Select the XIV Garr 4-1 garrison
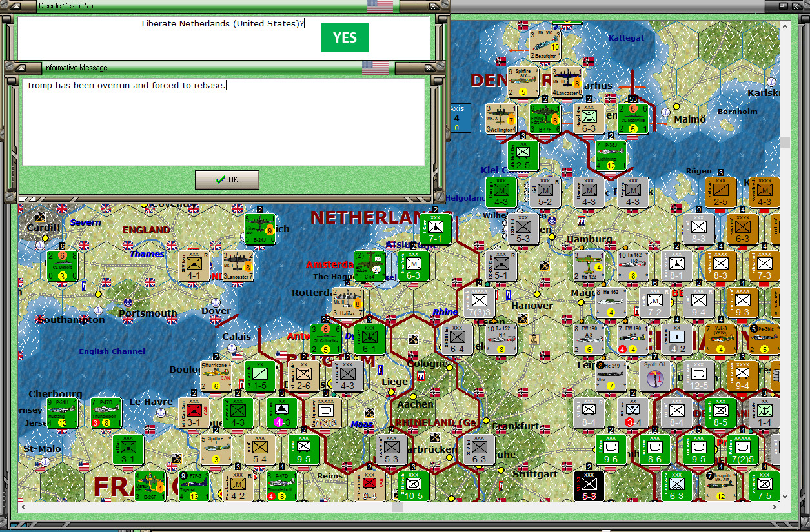This screenshot has width=810, height=532. tap(194, 266)
